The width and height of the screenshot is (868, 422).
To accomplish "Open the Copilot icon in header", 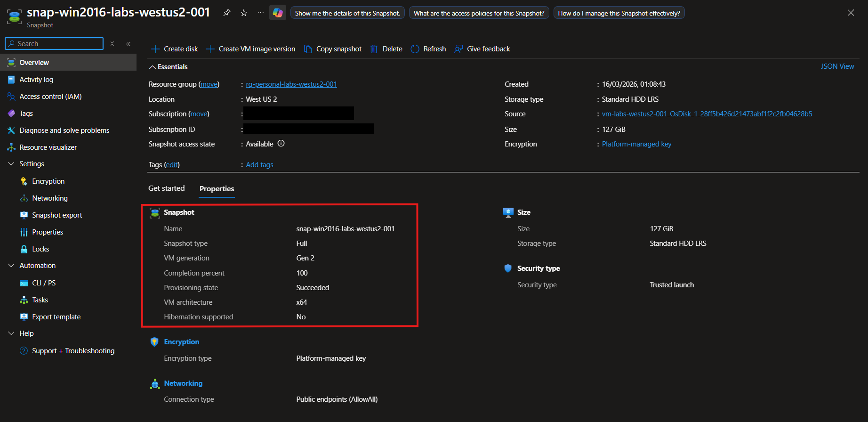I will tap(278, 13).
